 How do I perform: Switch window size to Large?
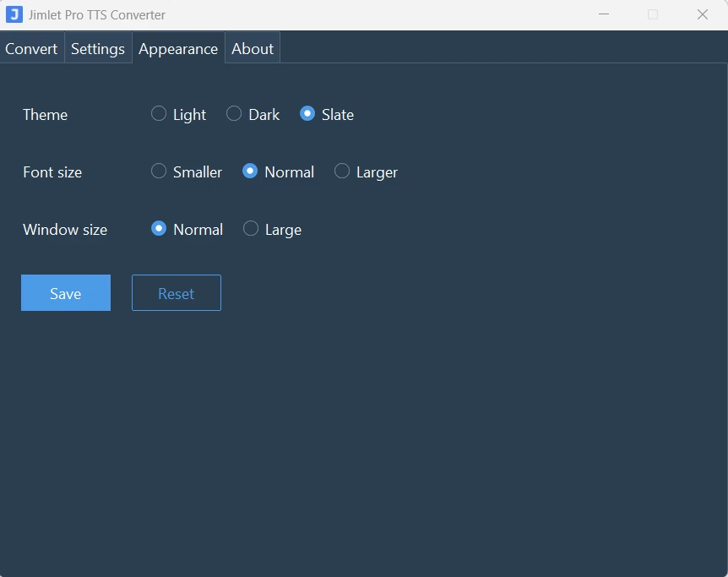click(x=250, y=228)
